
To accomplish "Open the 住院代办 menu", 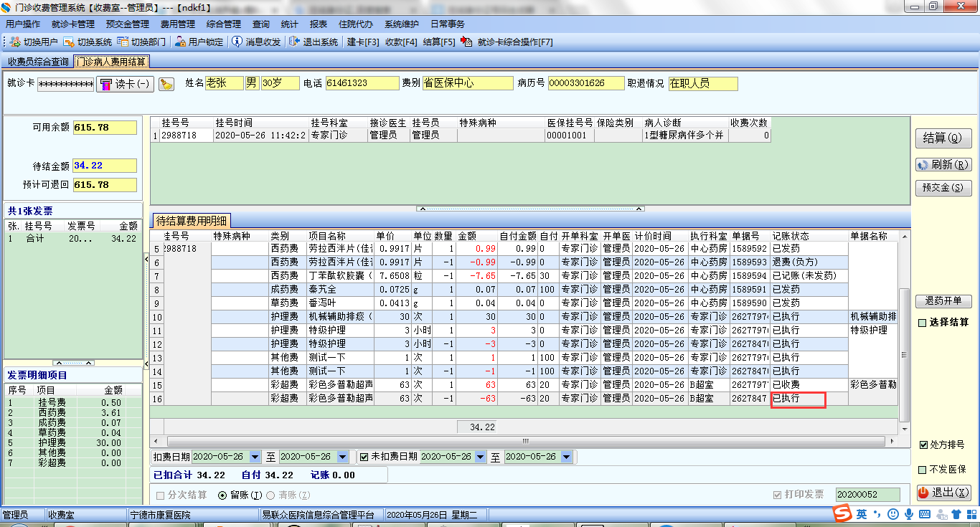I will 356,24.
